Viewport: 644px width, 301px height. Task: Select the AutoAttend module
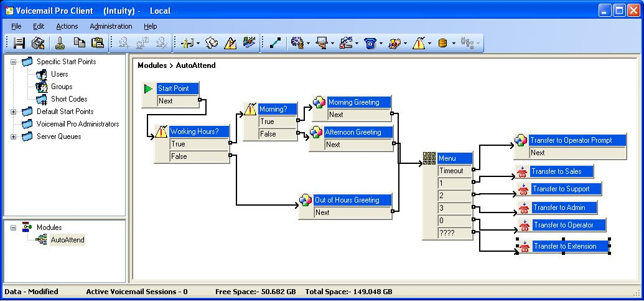tap(67, 240)
